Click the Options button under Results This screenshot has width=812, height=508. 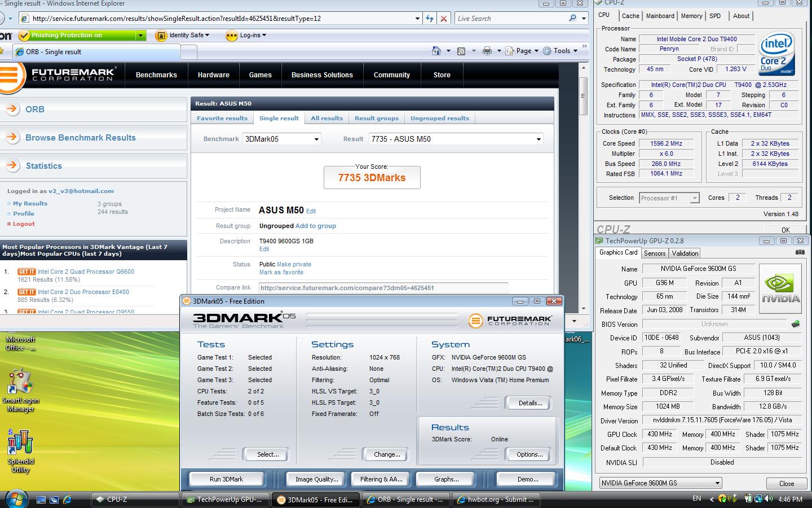click(529, 454)
